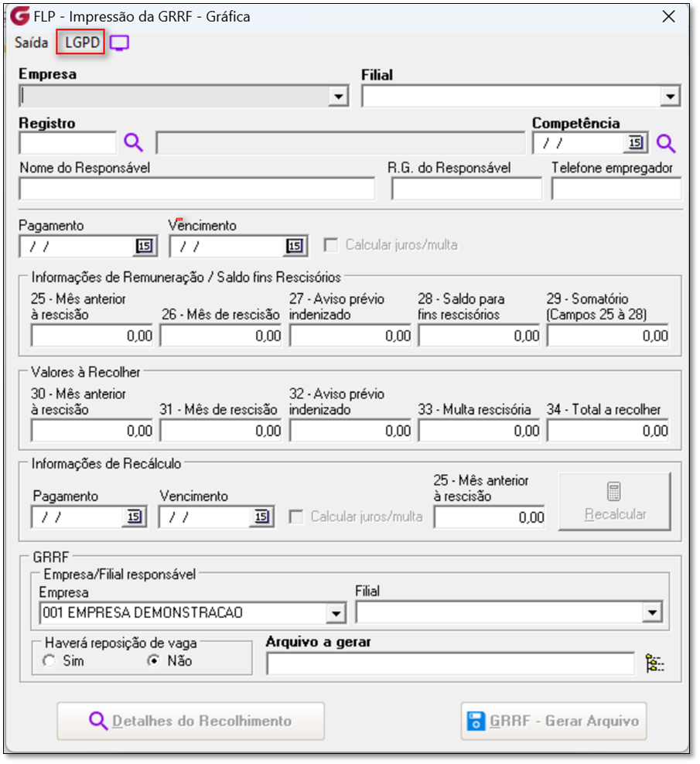Focus the Arquivo a gerar path field

coord(451,663)
